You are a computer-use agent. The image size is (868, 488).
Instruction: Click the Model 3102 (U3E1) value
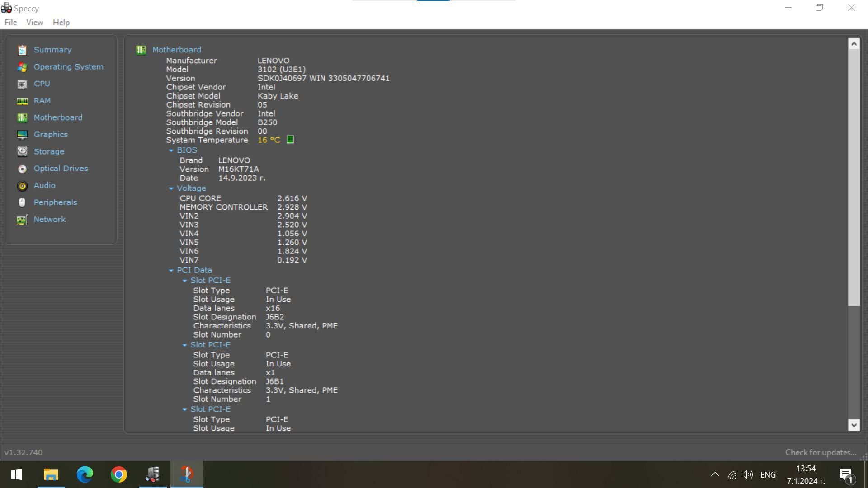click(x=282, y=70)
